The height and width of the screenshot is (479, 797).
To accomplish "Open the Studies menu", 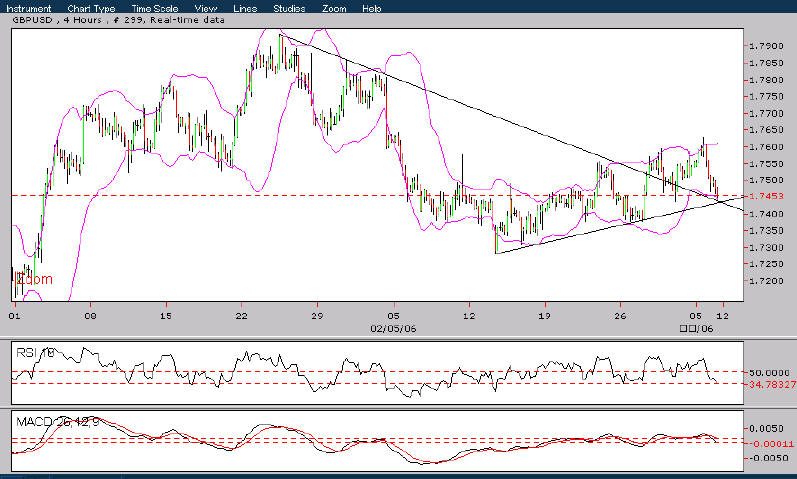I will pyautogui.click(x=289, y=8).
